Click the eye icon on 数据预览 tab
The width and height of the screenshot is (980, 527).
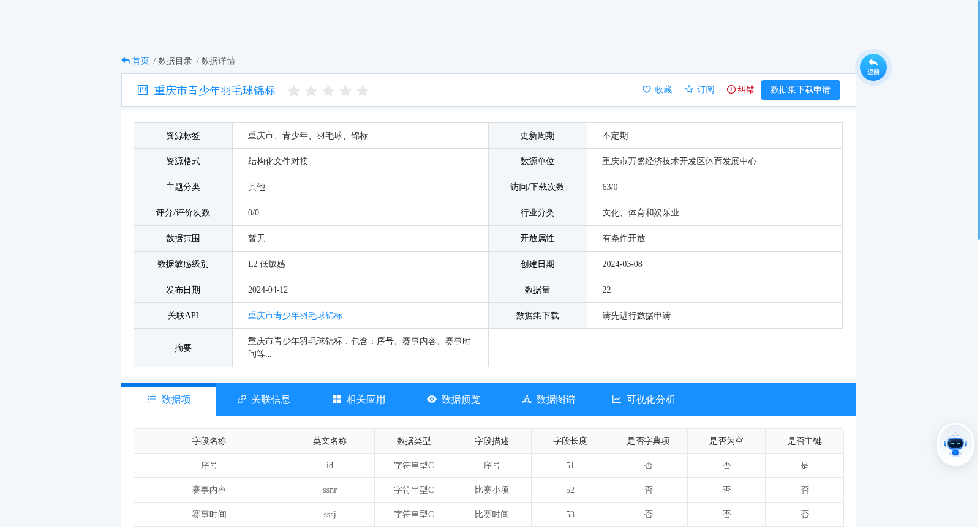click(x=432, y=399)
